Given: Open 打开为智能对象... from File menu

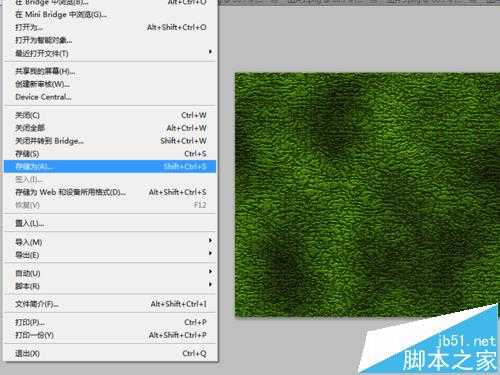Looking at the screenshot, I should 110,40.
